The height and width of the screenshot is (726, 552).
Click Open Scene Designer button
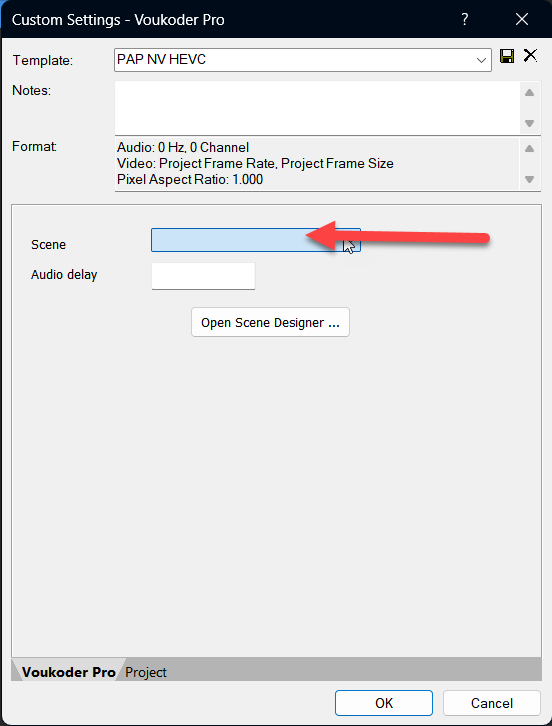270,322
